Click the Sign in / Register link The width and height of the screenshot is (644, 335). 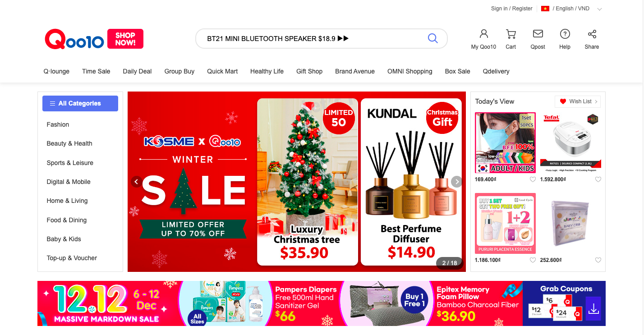click(512, 9)
